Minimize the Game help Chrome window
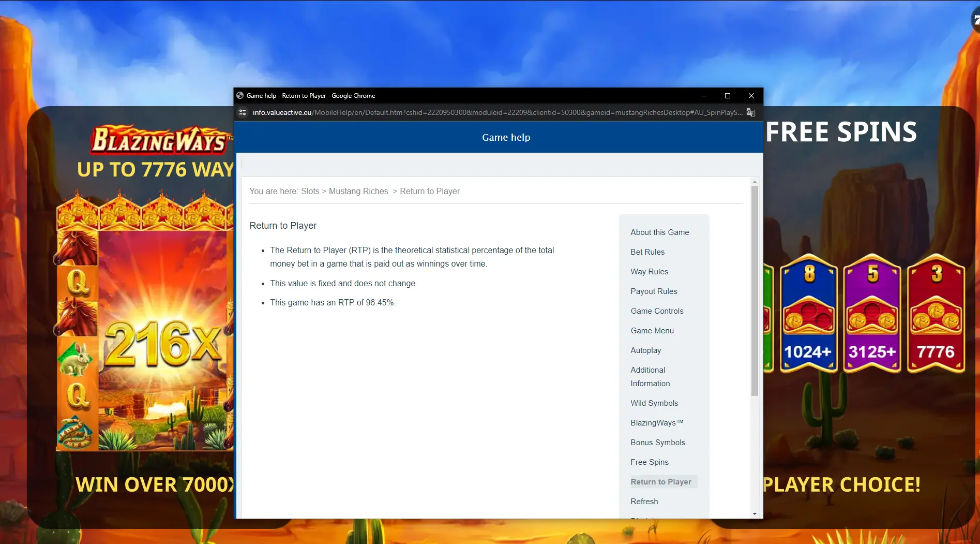The image size is (980, 544). (x=704, y=96)
